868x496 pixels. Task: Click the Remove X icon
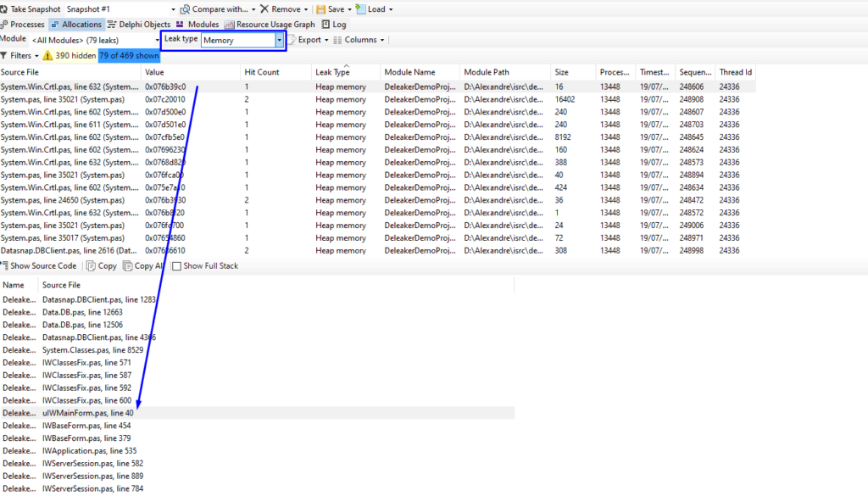click(x=264, y=8)
